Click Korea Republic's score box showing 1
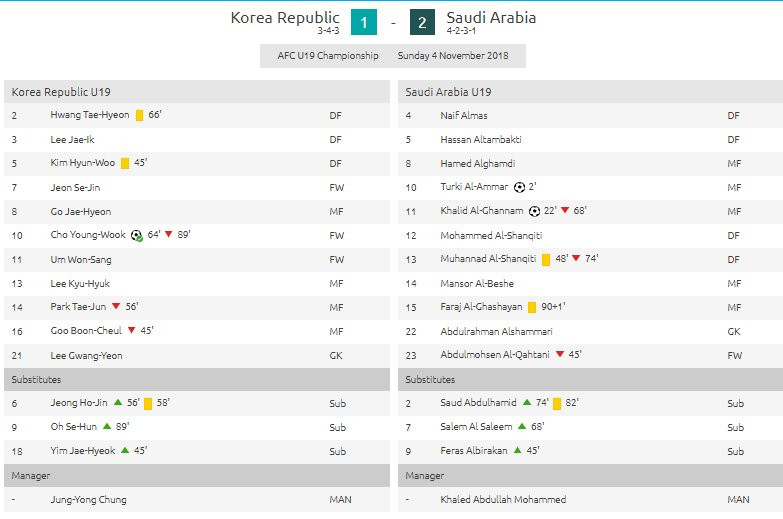783x519 pixels. pos(364,21)
